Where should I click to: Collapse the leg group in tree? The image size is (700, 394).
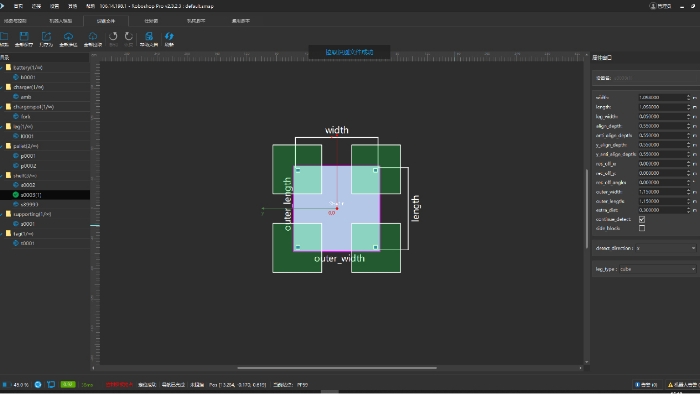(x=2, y=127)
